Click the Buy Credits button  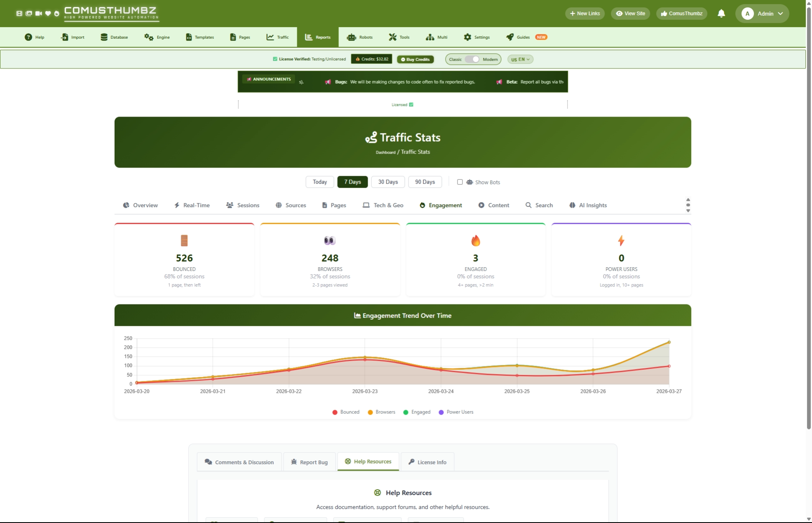pos(415,59)
